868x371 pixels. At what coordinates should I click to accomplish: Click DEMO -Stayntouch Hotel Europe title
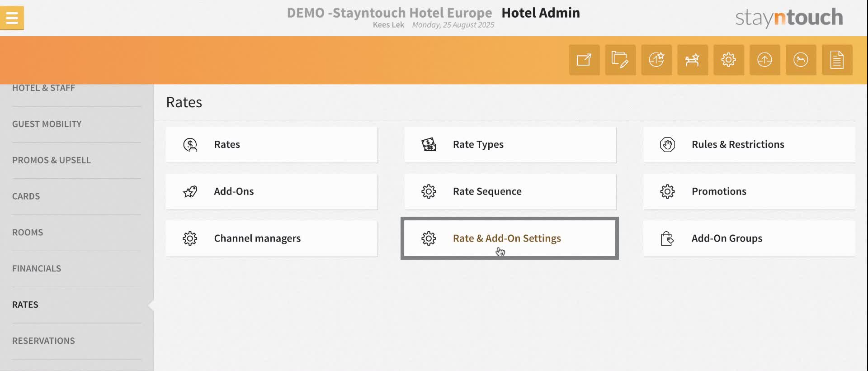coord(389,13)
